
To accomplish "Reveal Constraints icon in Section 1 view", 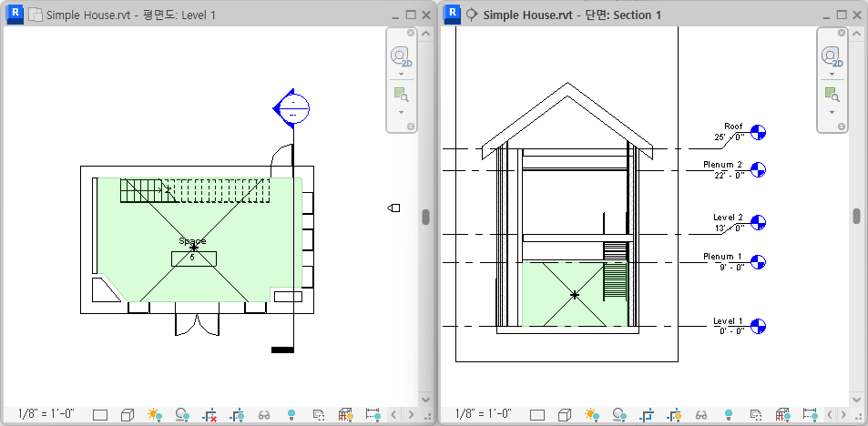I will pyautogui.click(x=811, y=414).
